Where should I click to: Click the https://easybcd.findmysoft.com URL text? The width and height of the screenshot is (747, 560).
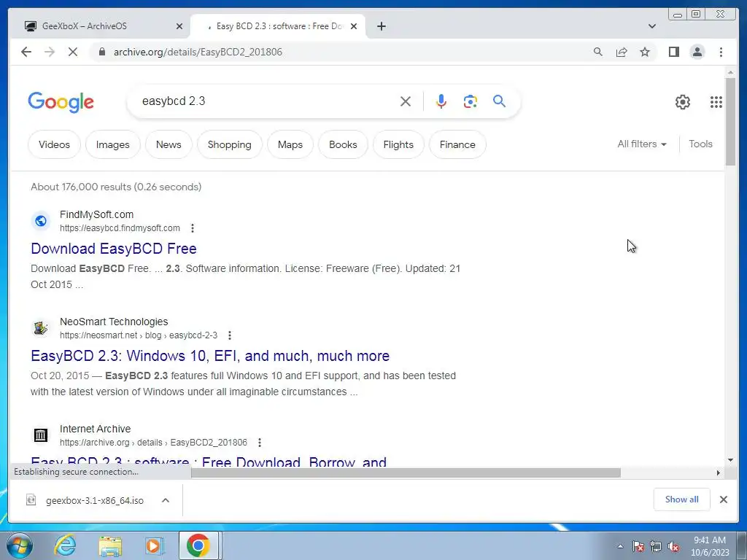120,228
